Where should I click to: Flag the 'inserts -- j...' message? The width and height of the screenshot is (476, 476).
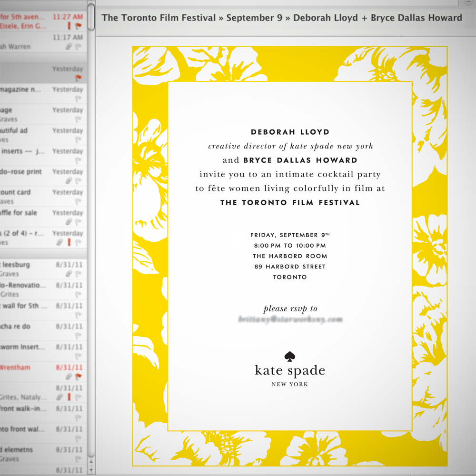coord(79,160)
